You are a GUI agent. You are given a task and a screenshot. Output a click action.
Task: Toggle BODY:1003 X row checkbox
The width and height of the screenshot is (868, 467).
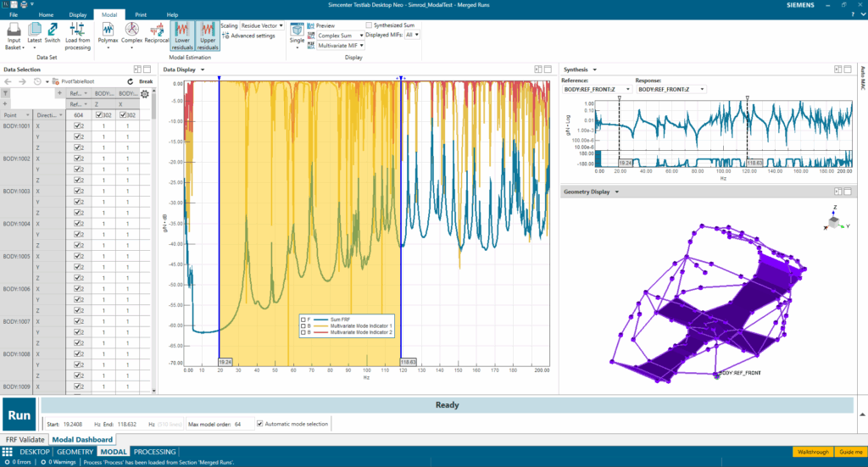[77, 191]
